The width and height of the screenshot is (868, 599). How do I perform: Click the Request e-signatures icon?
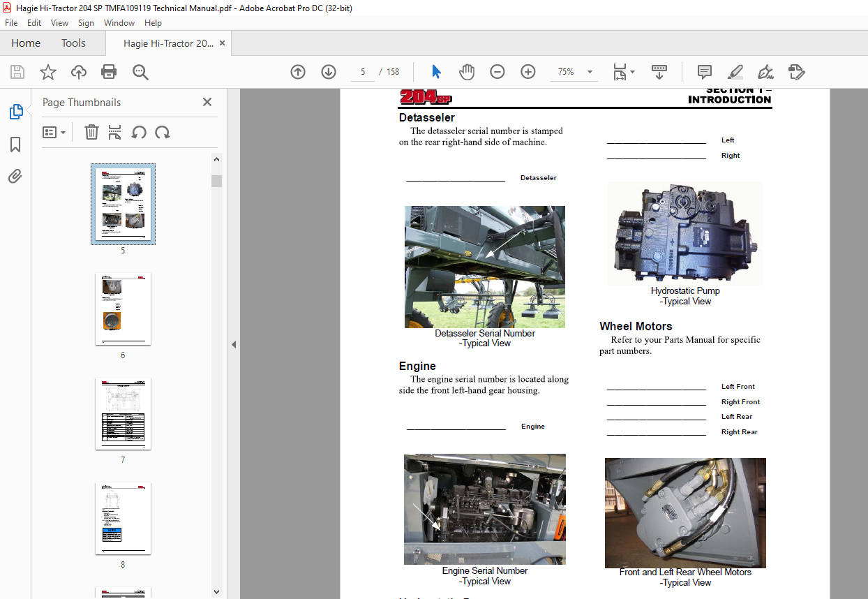click(796, 72)
